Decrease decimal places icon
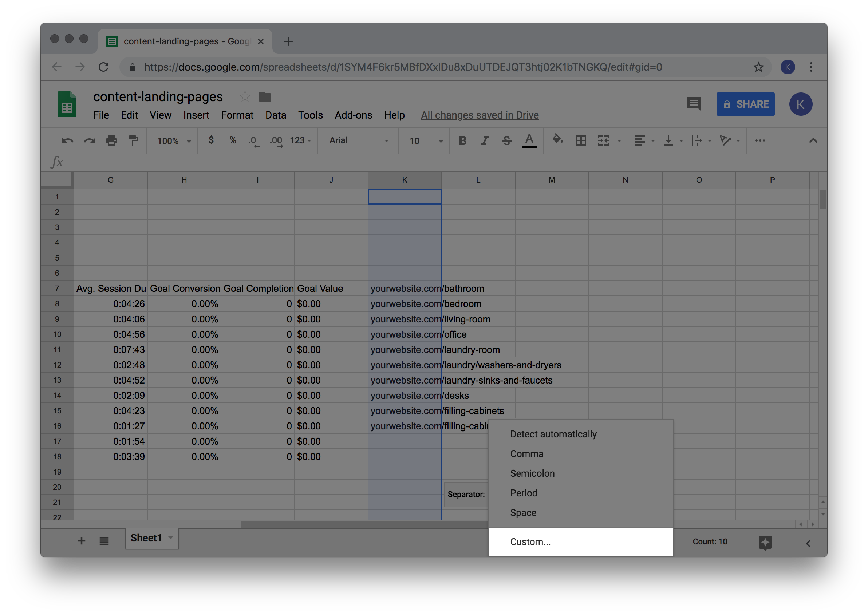868x615 pixels. [x=254, y=141]
